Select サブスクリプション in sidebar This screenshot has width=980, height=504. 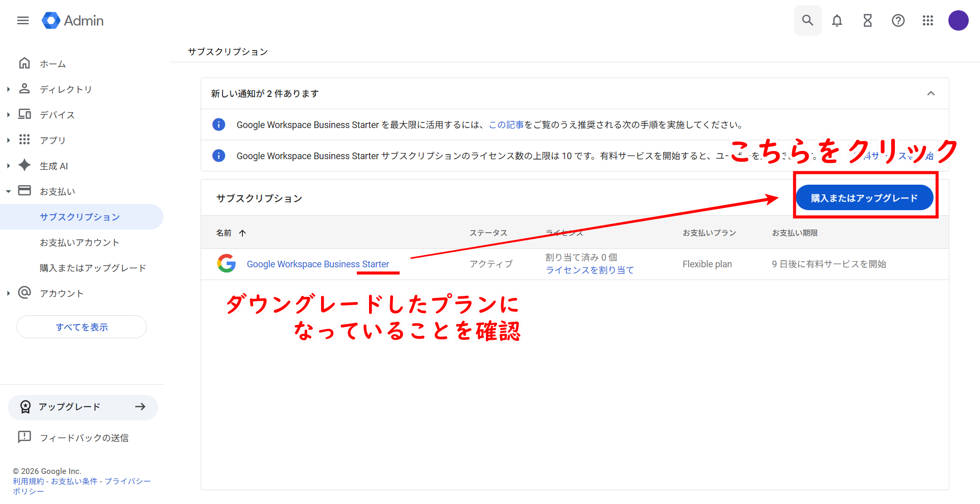point(80,217)
